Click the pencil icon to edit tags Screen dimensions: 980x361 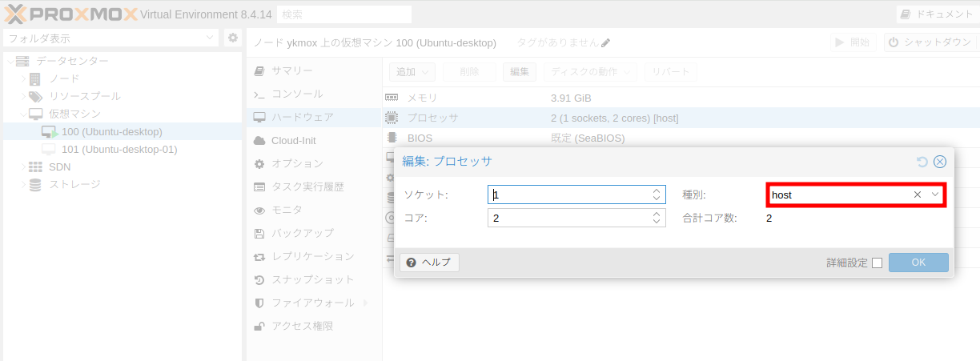606,42
